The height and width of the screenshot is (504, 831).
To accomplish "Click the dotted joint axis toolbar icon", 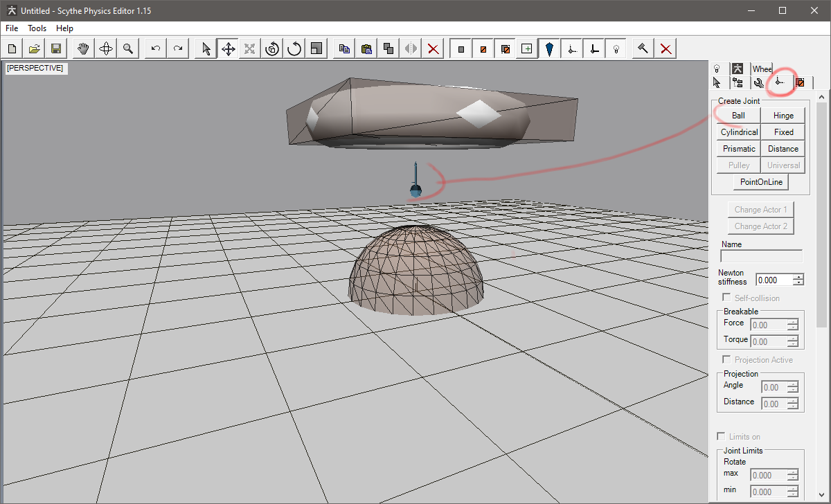I will tap(571, 48).
